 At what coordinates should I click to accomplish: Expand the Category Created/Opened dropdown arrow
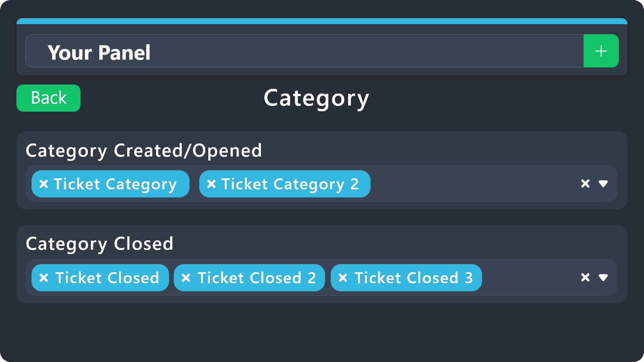click(603, 184)
